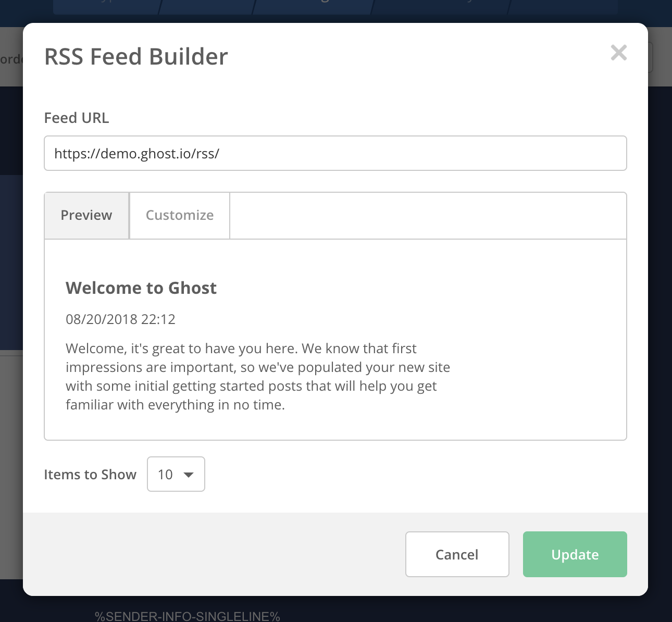Viewport: 672px width, 622px height.
Task: Click the Welcome post excerpt paragraph
Action: coord(257,377)
